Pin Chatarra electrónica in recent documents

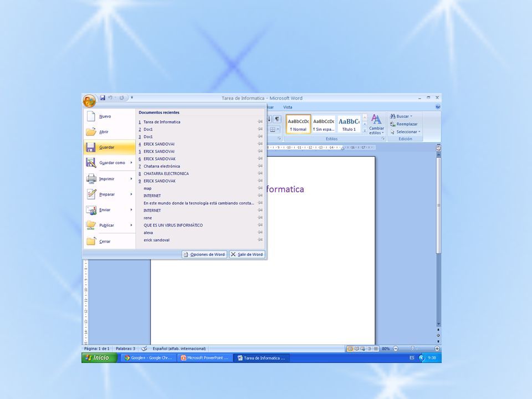260,166
